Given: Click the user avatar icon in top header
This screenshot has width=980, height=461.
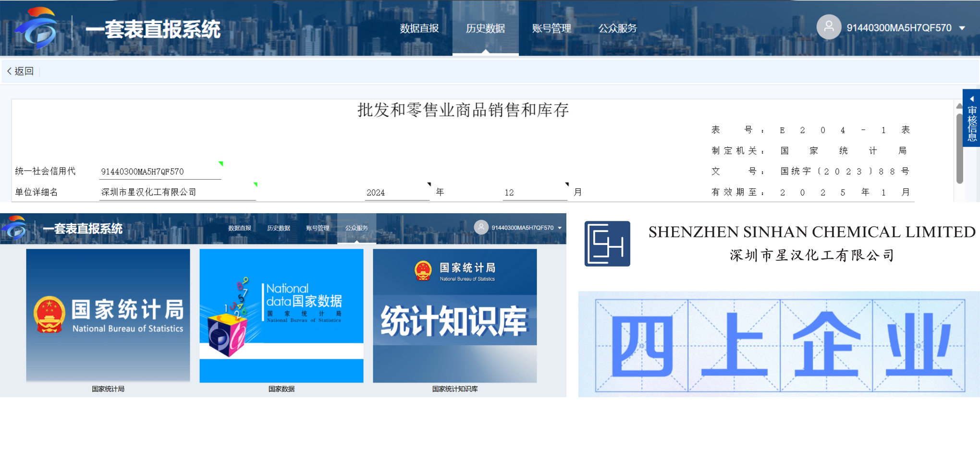Looking at the screenshot, I should pyautogui.click(x=829, y=27).
